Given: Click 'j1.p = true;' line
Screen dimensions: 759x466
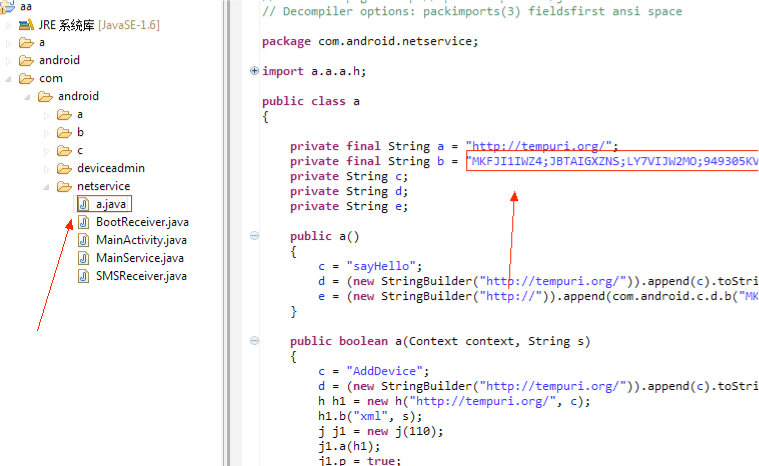Looking at the screenshot, I should 360,461.
